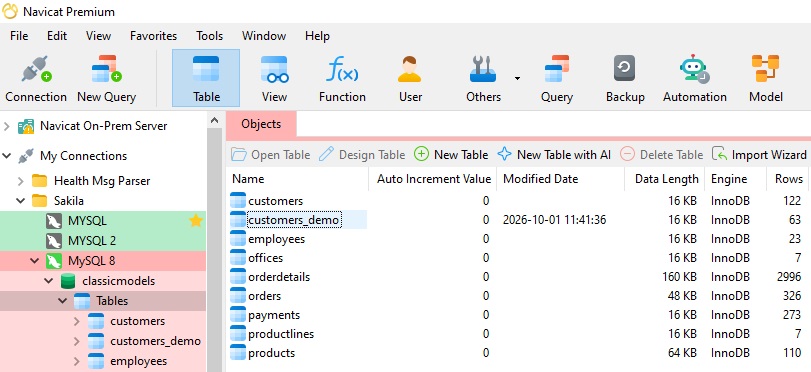Click the Design Table button
The width and height of the screenshot is (811, 372).
(362, 154)
